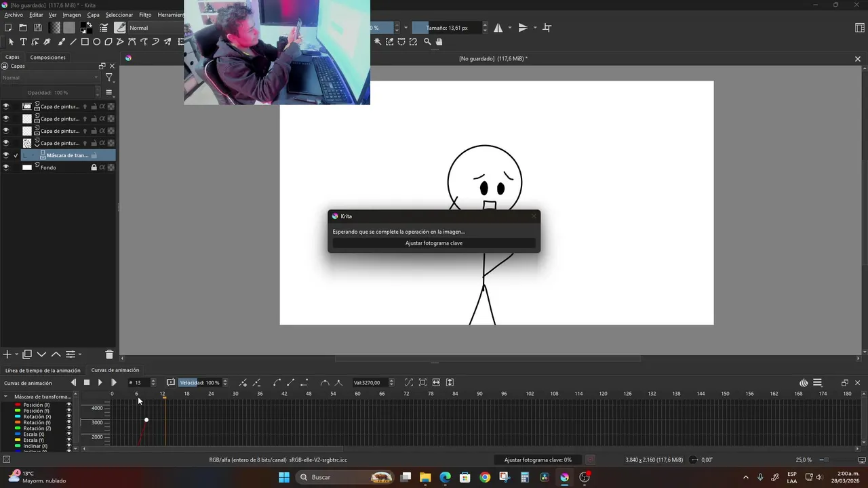The width and height of the screenshot is (868, 488).
Task: Open layer blending mode dropdown
Action: [50, 78]
